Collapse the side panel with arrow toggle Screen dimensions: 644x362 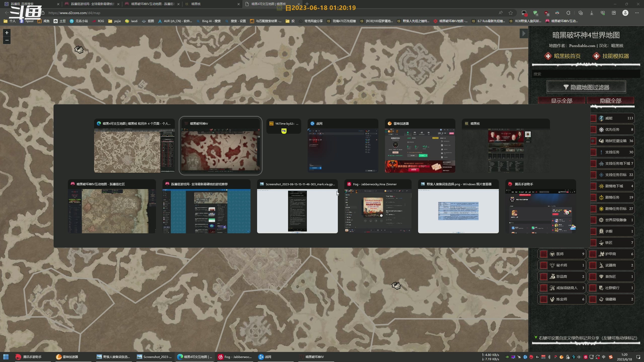pos(524,33)
